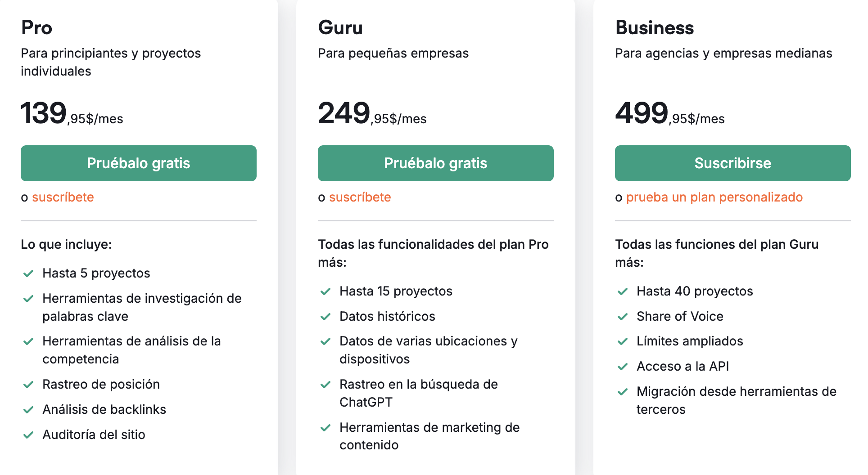Click checkmark next to Datos históricos
This screenshot has width=868, height=475.
325,317
